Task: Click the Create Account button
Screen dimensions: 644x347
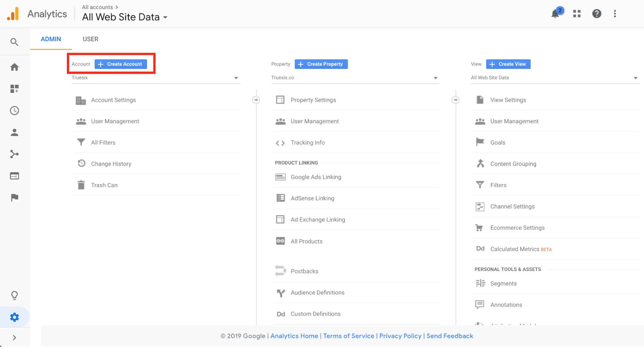Action: 120,64
